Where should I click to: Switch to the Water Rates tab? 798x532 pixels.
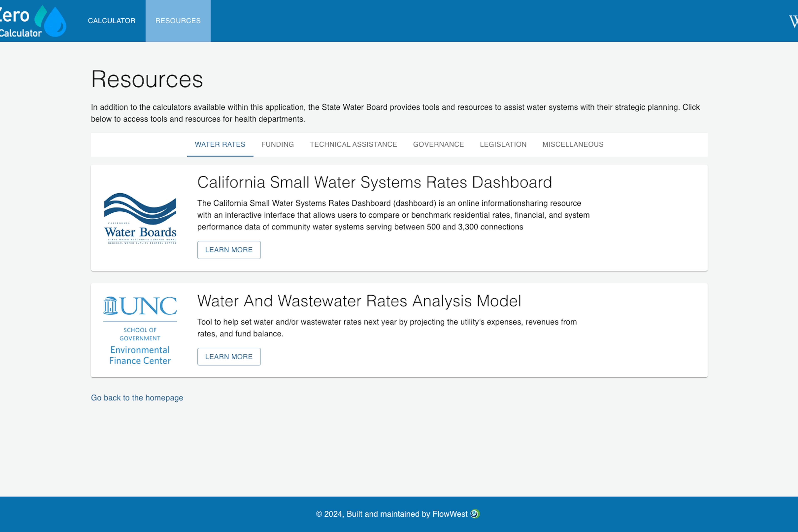tap(220, 145)
